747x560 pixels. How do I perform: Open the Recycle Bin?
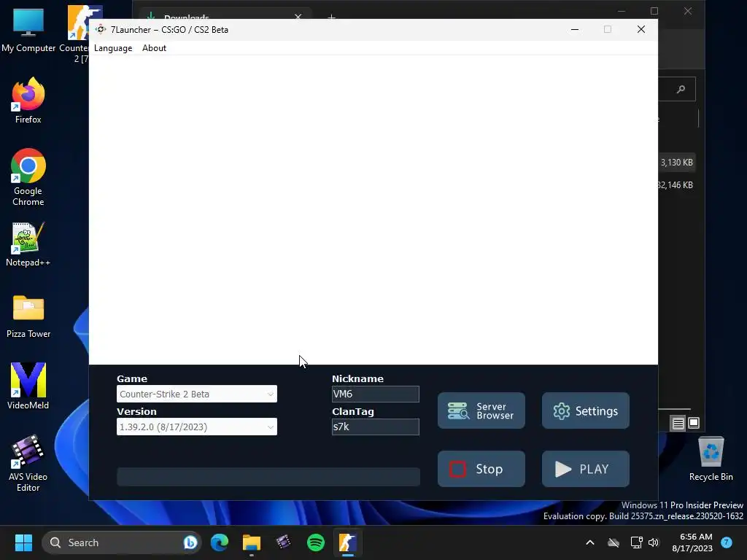point(711,458)
